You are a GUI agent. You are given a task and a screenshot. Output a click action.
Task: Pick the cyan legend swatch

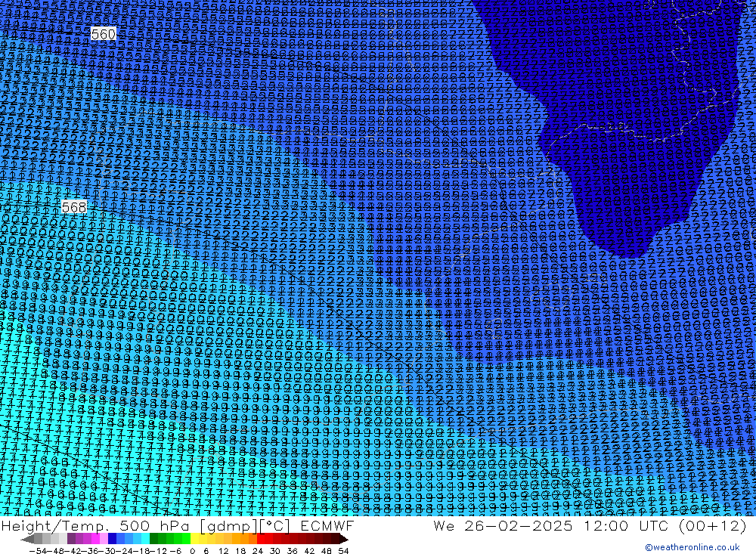point(145,539)
